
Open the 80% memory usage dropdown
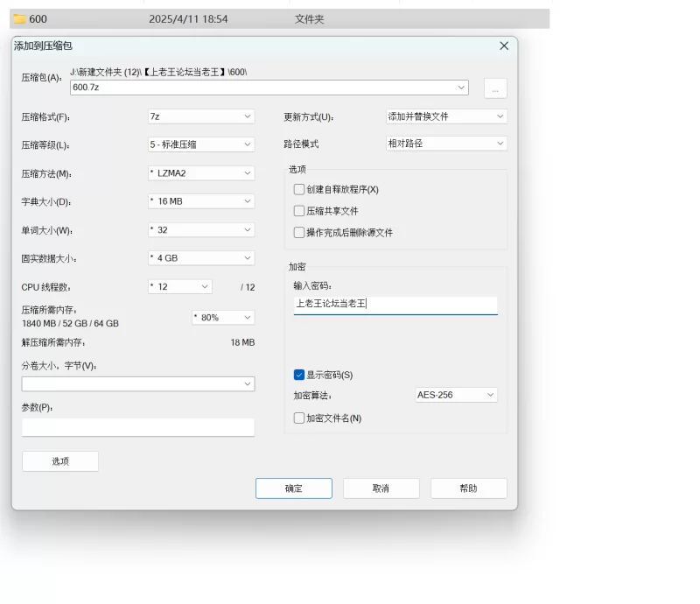point(223,318)
